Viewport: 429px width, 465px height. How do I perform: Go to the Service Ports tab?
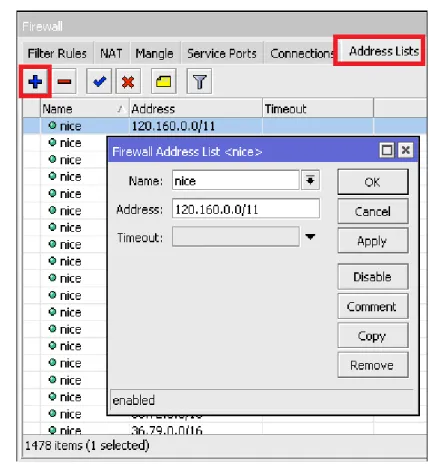(222, 53)
